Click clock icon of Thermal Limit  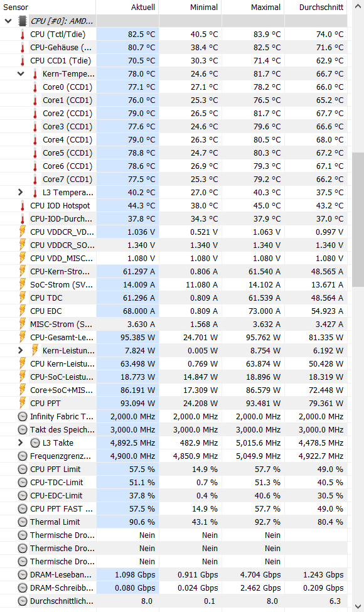23,522
